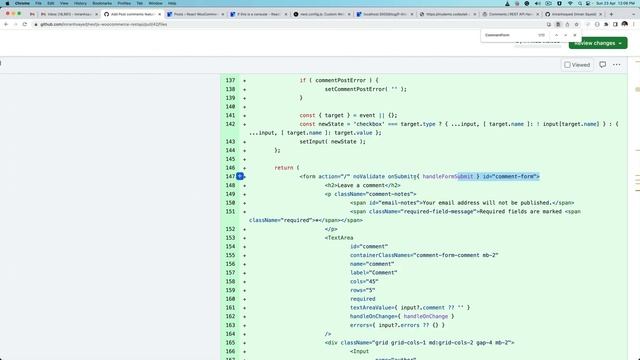Click the date and time in menu bar
This screenshot has width=640, height=360.
(615, 3)
